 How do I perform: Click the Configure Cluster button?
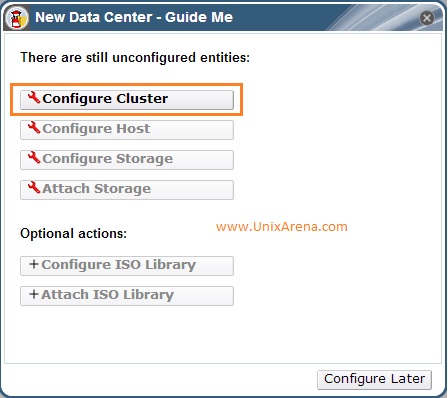click(127, 100)
